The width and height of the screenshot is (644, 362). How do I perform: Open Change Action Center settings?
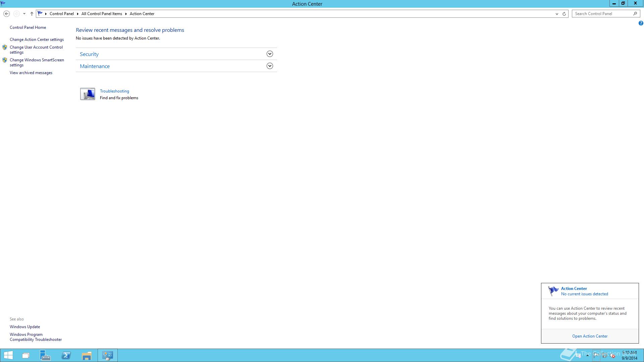click(37, 40)
